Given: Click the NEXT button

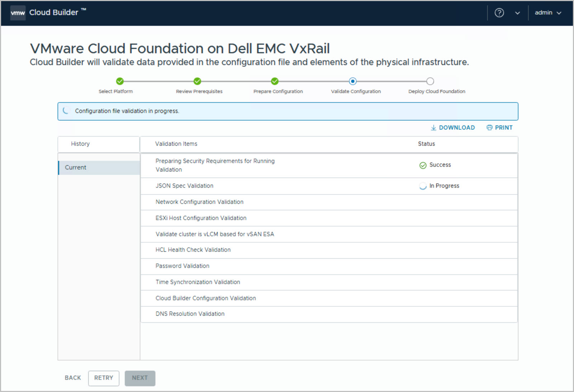Looking at the screenshot, I should click(x=140, y=378).
